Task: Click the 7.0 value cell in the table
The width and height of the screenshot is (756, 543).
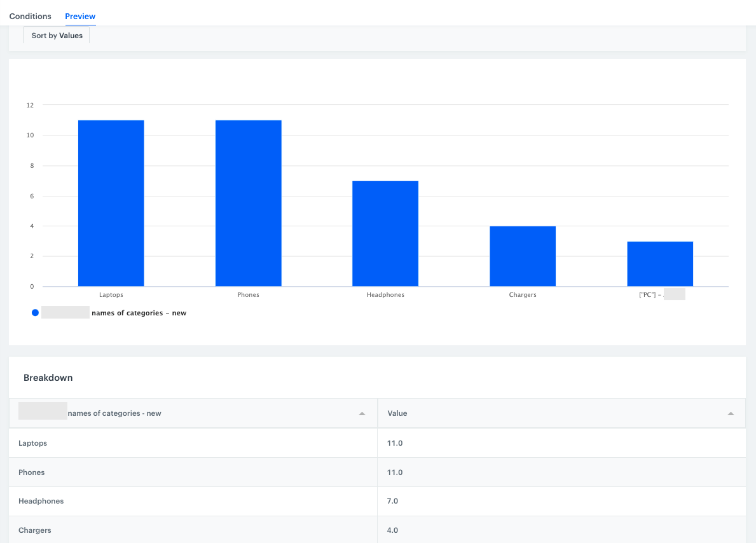Action: coord(392,501)
